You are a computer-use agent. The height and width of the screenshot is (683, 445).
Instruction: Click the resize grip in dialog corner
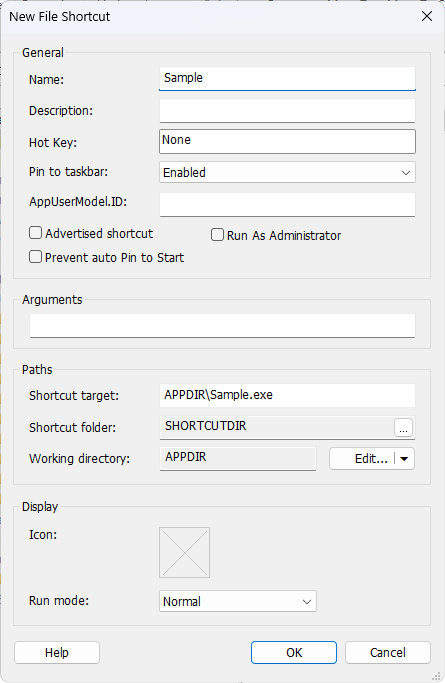click(x=435, y=676)
